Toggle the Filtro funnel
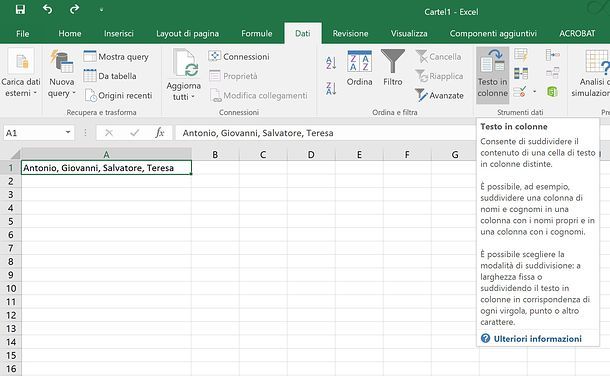This screenshot has width=610, height=376. point(393,68)
